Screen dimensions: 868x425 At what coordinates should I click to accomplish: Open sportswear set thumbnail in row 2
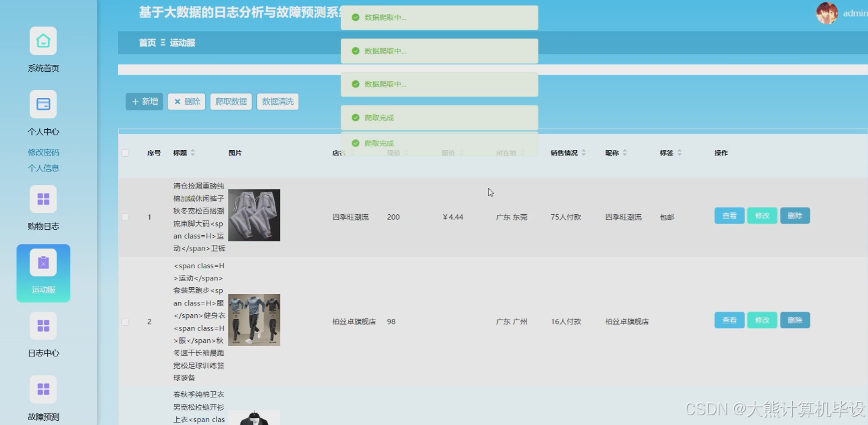[x=254, y=320]
